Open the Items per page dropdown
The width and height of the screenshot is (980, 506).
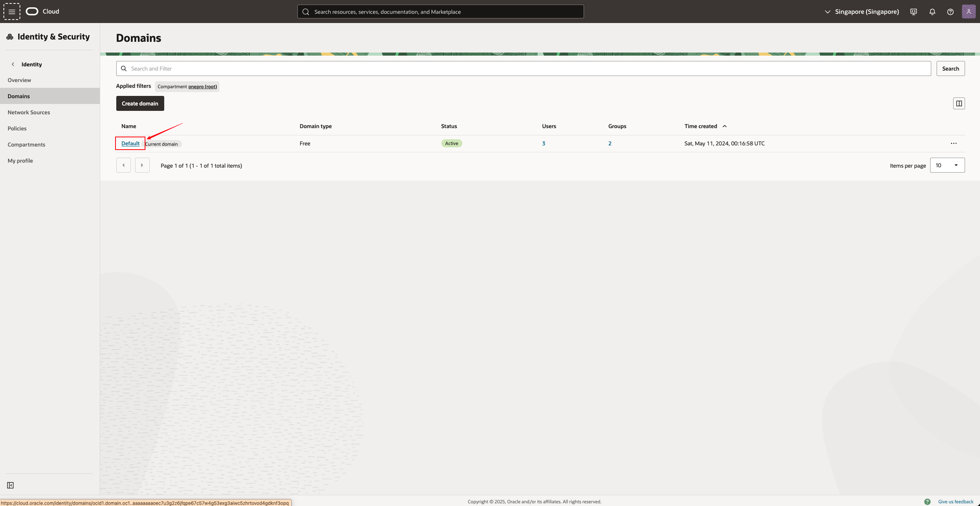tap(947, 165)
